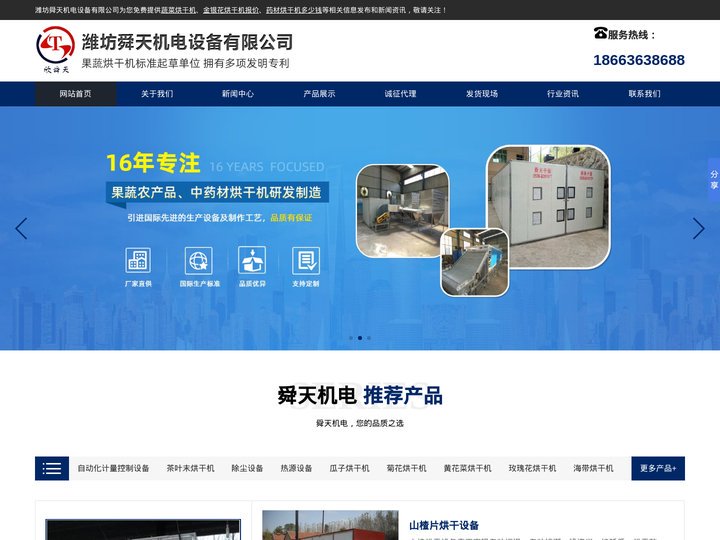
Task: Click the large drying room banner photo
Action: click(549, 207)
